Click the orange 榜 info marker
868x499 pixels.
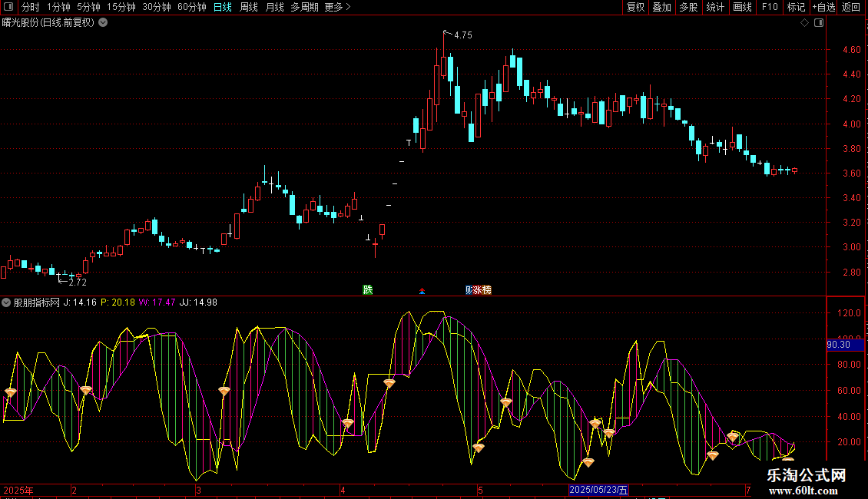click(x=486, y=290)
